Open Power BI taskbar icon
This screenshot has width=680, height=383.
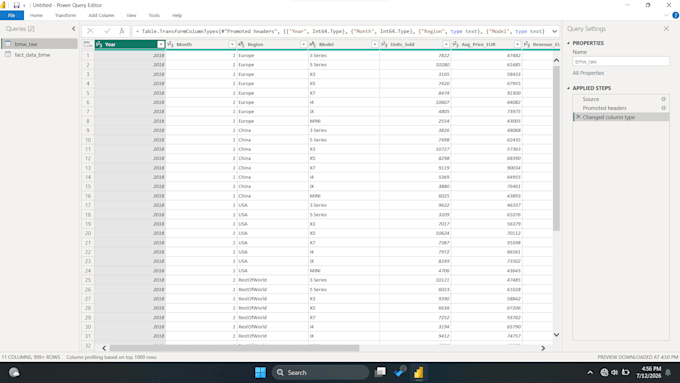(418, 372)
